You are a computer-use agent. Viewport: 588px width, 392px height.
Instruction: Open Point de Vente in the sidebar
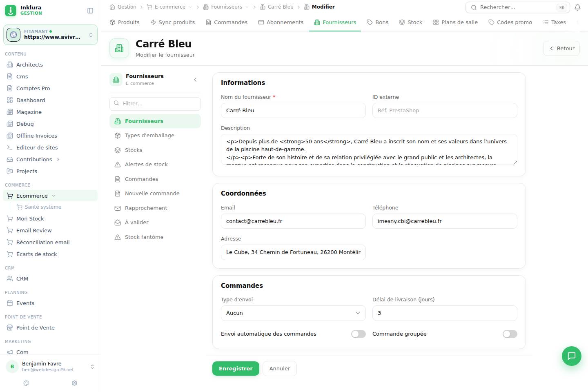pos(50,327)
